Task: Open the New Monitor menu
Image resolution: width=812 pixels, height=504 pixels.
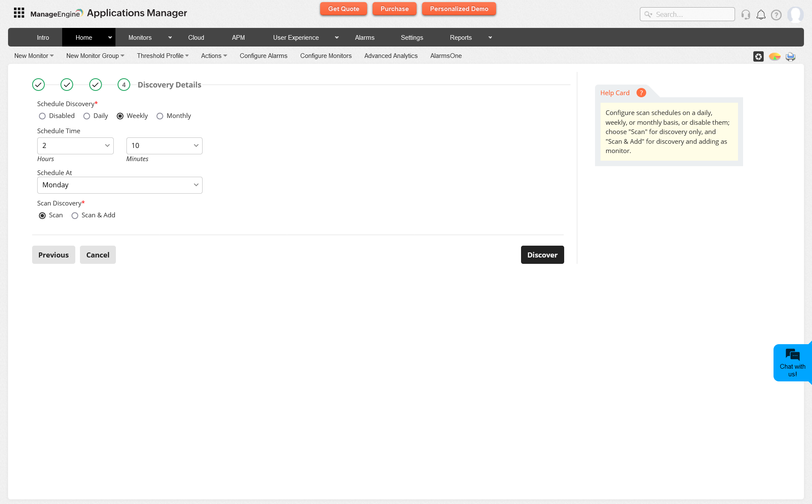Action: coord(34,56)
